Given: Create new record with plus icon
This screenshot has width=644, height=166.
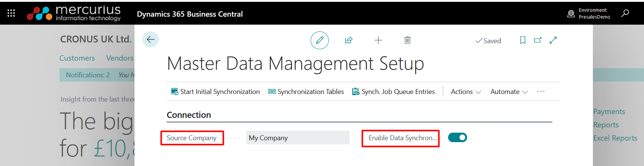Looking at the screenshot, I should pyautogui.click(x=378, y=40).
